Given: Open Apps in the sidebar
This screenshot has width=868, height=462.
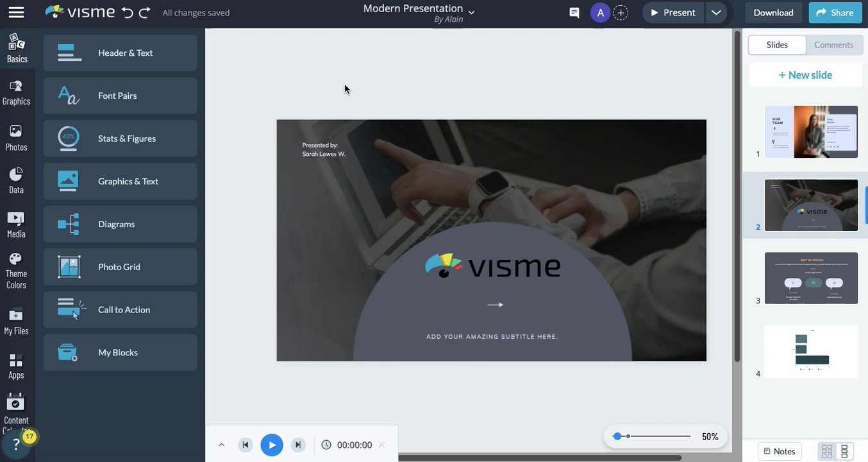Looking at the screenshot, I should (x=17, y=366).
